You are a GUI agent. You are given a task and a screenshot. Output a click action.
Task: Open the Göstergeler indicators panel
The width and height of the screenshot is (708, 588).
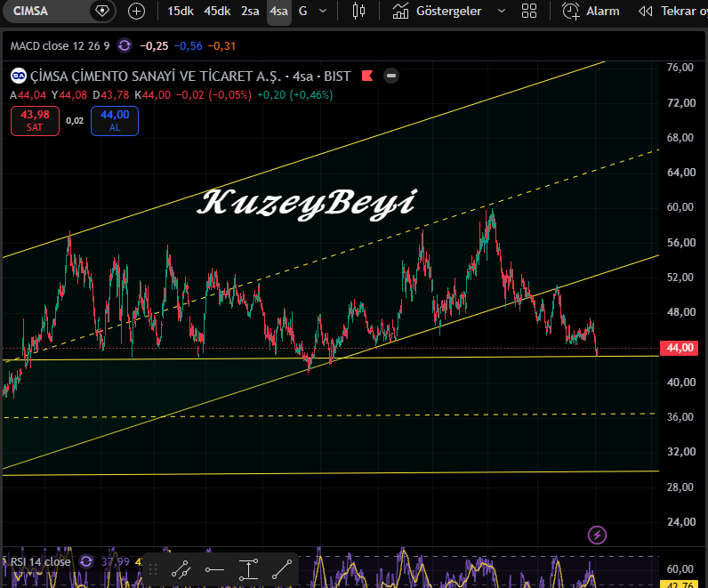437,11
